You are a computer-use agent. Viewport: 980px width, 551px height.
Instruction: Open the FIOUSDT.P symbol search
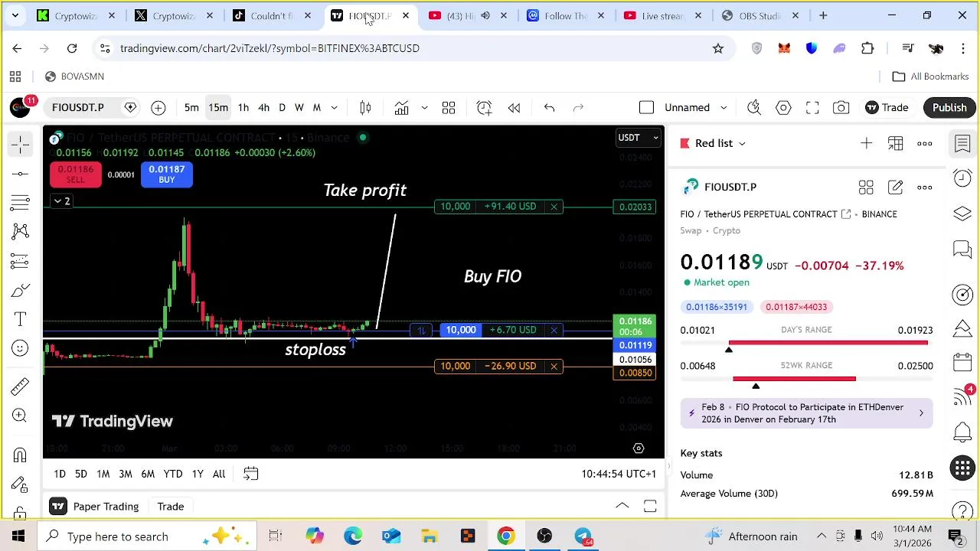(77, 108)
